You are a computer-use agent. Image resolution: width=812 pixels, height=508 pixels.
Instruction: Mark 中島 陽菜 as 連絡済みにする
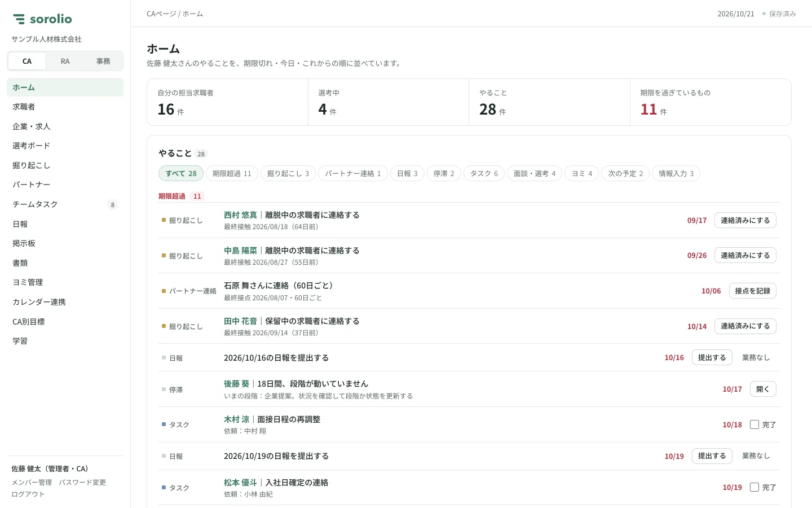pos(745,255)
